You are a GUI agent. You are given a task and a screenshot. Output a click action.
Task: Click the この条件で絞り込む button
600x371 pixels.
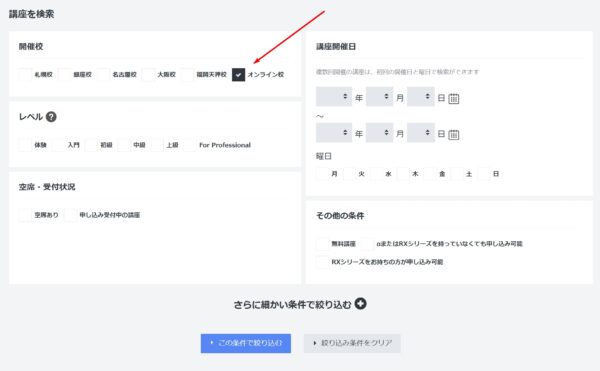[246, 343]
